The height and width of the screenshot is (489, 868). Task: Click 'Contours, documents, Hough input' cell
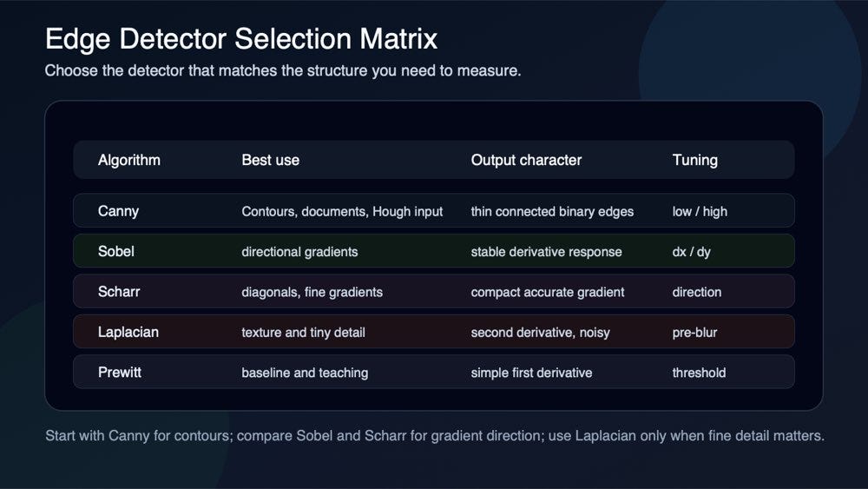(x=342, y=212)
